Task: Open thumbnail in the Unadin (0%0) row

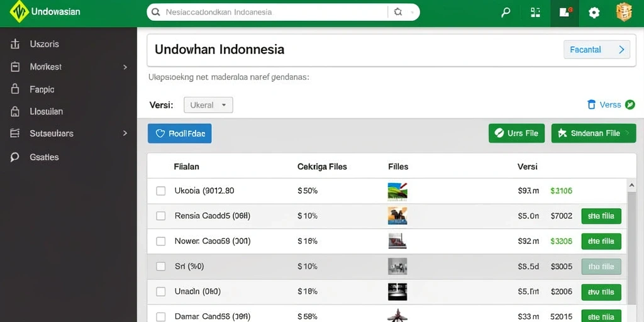Action: pyautogui.click(x=397, y=292)
